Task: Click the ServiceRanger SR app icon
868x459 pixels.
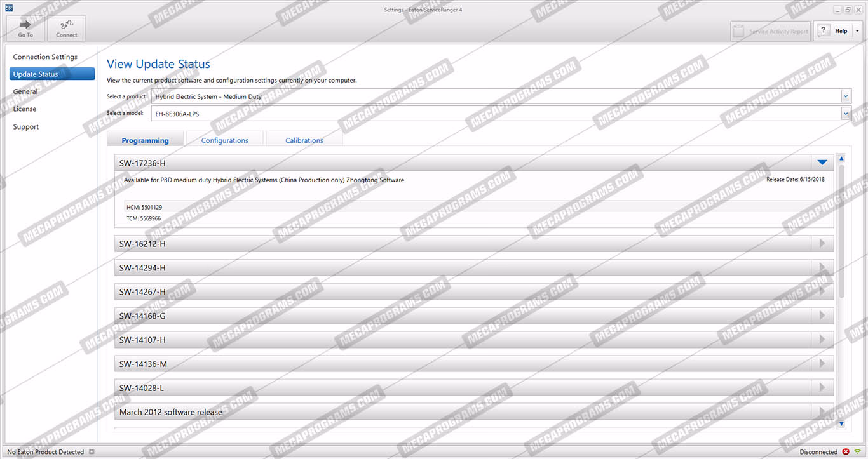Action: 9,8
